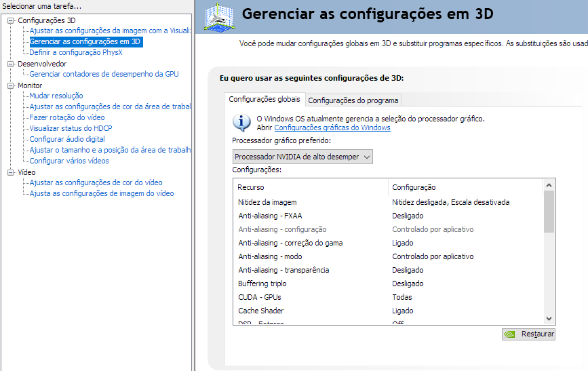Switch to Configurações globais tab
Screen dimensions: 588x371
point(264,100)
